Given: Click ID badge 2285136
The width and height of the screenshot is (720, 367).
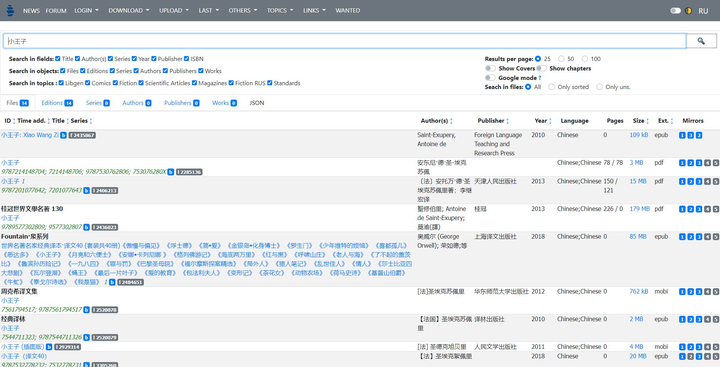Looking at the screenshot, I should pyautogui.click(x=189, y=172).
